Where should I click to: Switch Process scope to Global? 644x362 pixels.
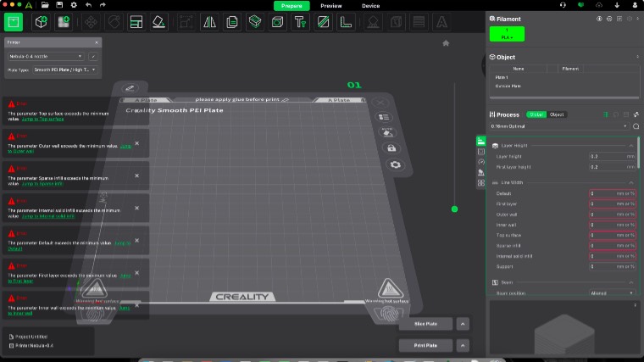pos(536,114)
